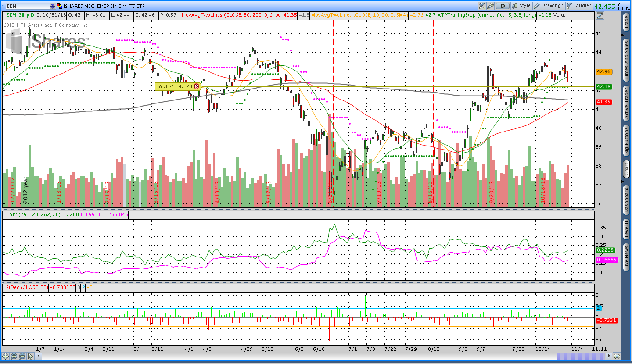Click the colored squares link icon
632x364 pixels.
point(59,6)
